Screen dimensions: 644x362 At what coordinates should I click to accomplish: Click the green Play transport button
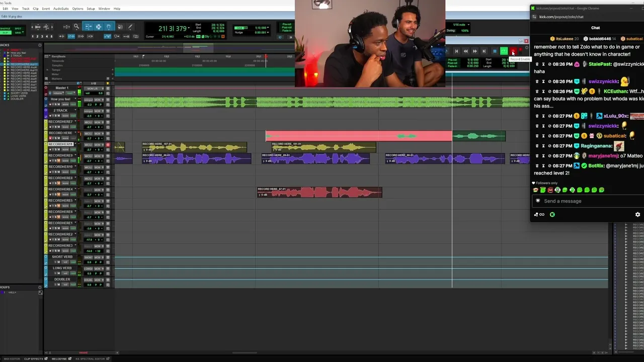click(504, 51)
